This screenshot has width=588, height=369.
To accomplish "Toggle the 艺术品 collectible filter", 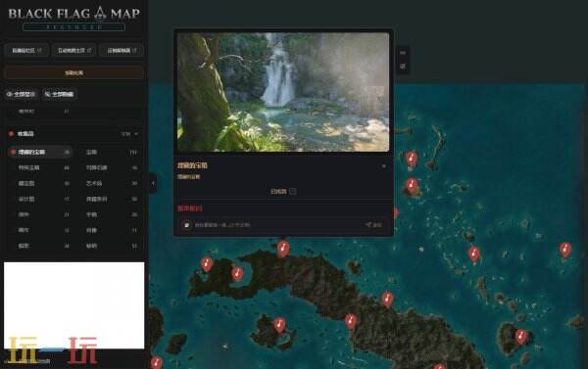I will pyautogui.click(x=111, y=184).
